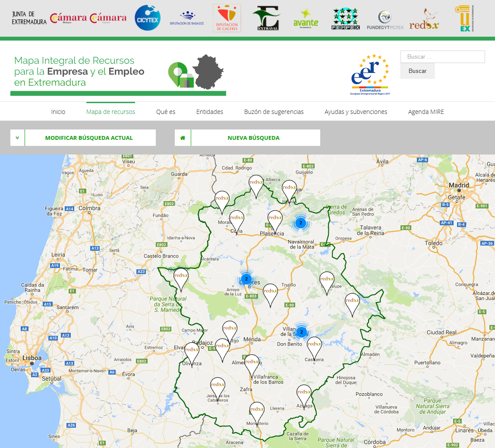Open the Entidades menu item

point(209,112)
